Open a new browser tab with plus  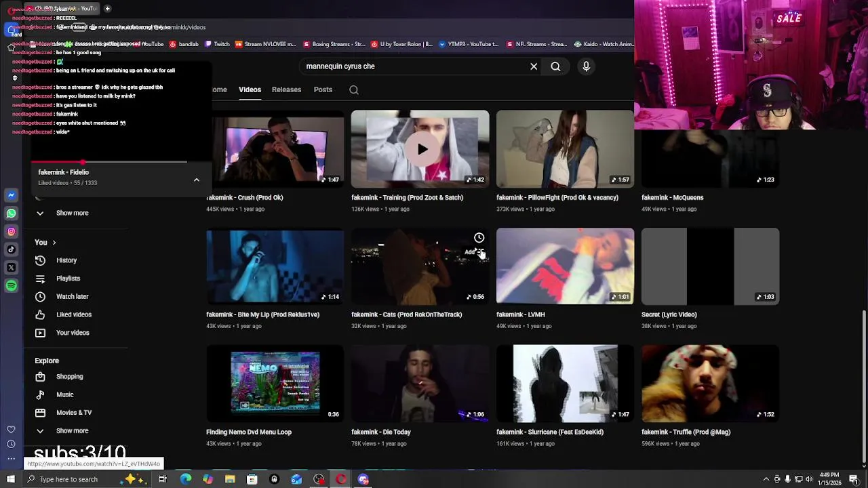point(107,9)
